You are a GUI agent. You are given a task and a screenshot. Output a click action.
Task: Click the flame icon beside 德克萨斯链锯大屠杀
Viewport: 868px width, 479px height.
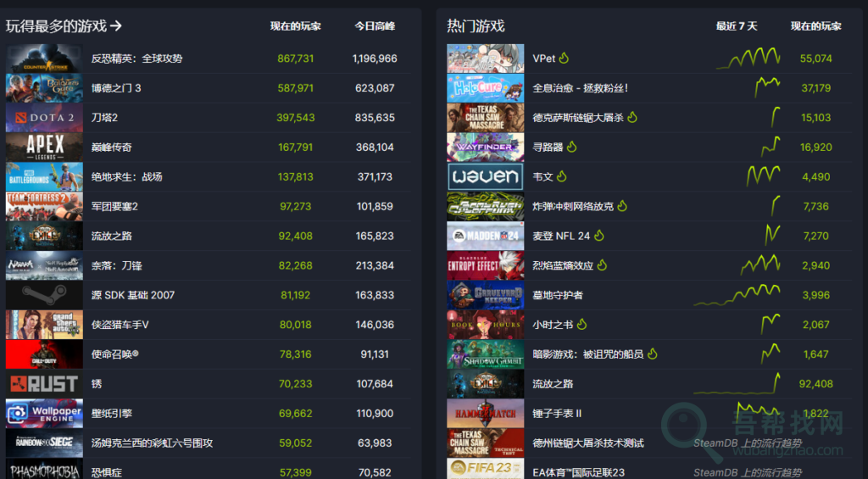point(632,117)
